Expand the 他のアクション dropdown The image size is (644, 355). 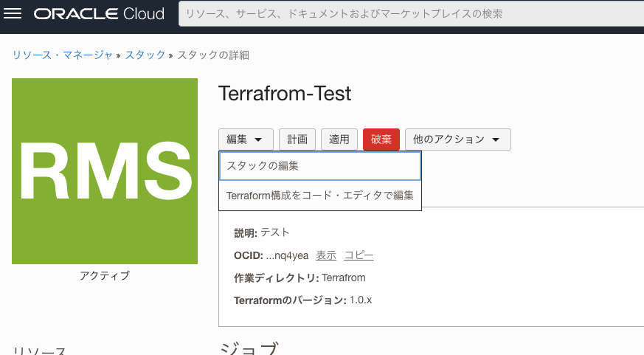pyautogui.click(x=458, y=139)
